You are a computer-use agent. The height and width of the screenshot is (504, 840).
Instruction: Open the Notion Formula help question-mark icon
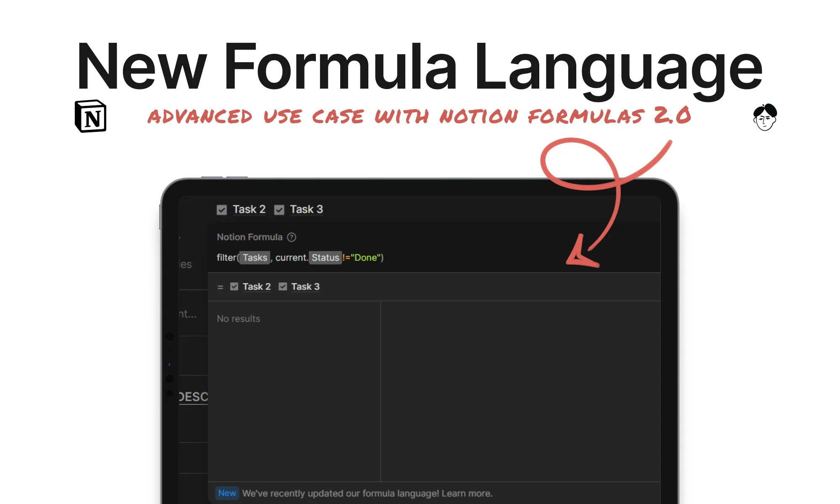point(291,237)
